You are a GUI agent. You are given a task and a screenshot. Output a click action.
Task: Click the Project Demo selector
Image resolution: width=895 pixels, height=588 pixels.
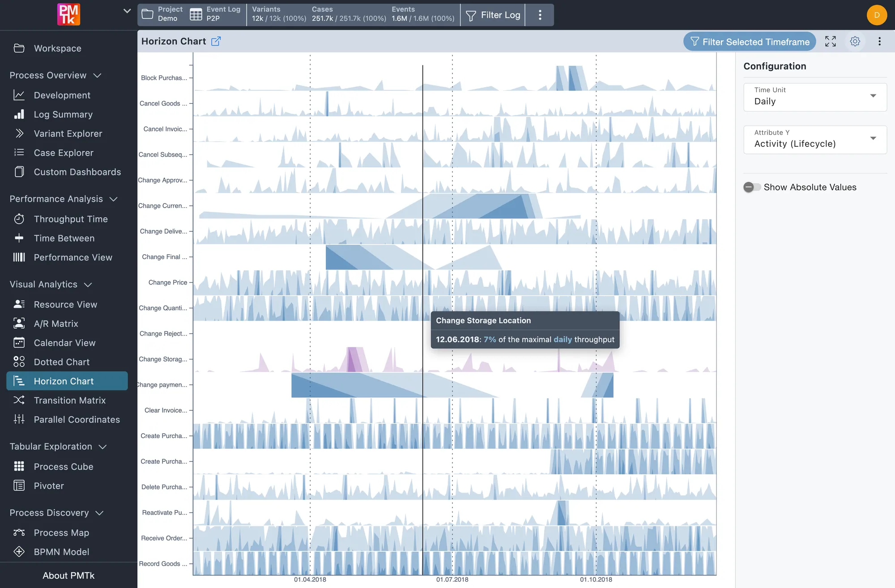[x=162, y=14]
